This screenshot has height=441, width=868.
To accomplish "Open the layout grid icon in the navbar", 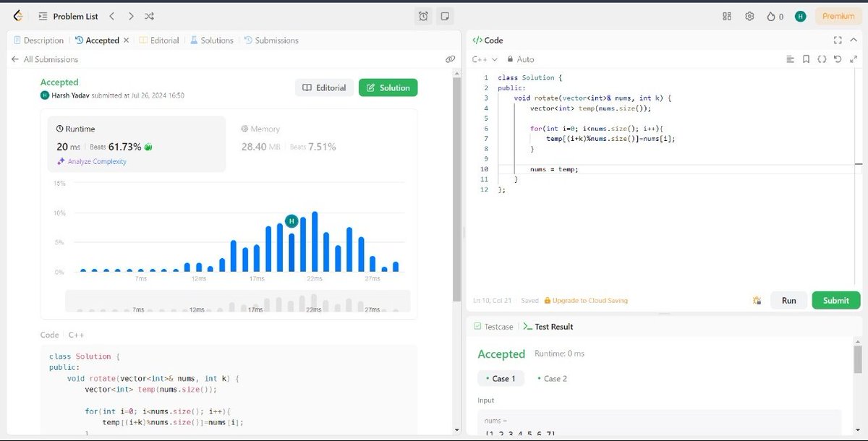I will 726,16.
